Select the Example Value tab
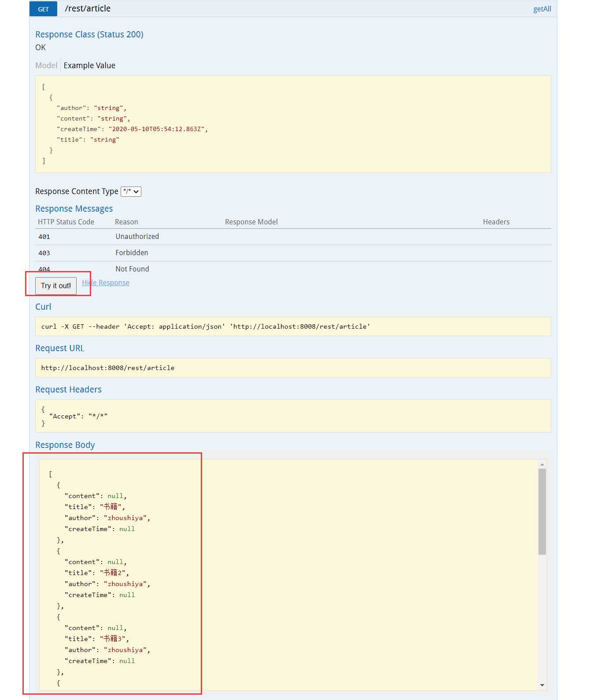The image size is (590, 700). [x=89, y=66]
